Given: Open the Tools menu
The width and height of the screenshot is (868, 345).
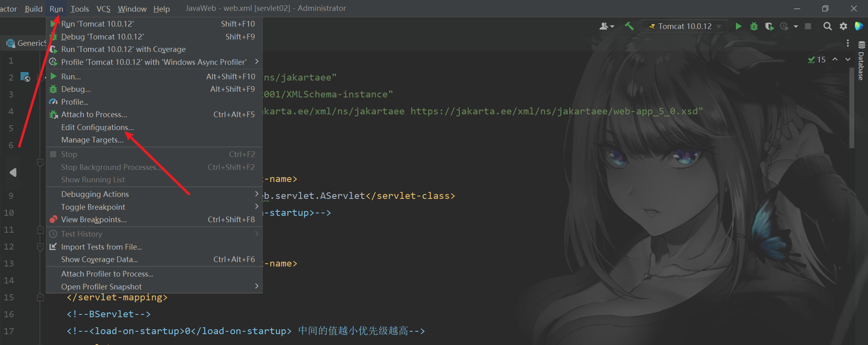Looking at the screenshot, I should [x=80, y=9].
